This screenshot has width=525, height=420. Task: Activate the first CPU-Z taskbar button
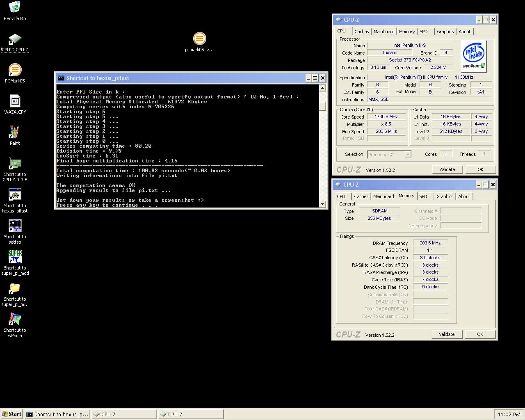pos(124,414)
